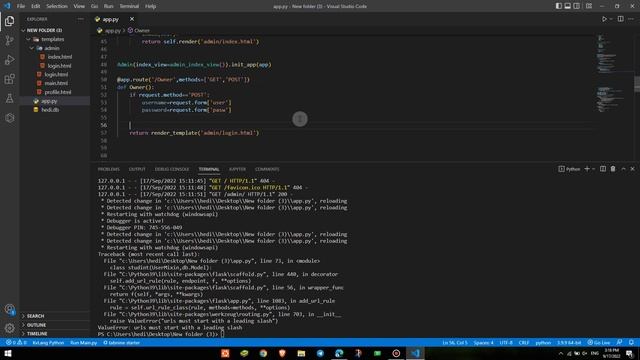Open the Accounts menu icon

9,309
